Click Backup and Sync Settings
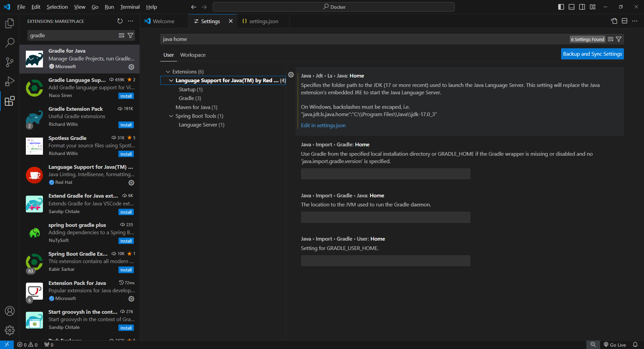644x349 pixels. [x=592, y=54]
